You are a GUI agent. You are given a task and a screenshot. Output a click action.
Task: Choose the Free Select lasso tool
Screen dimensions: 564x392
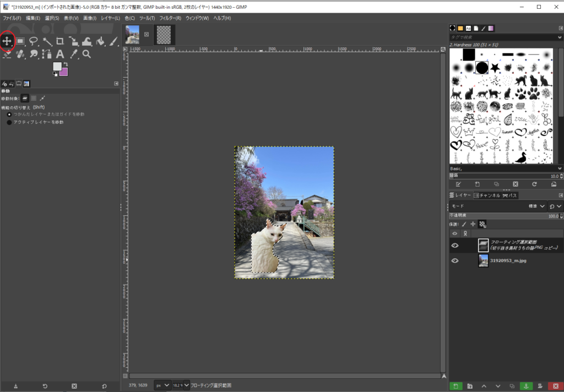tap(34, 41)
